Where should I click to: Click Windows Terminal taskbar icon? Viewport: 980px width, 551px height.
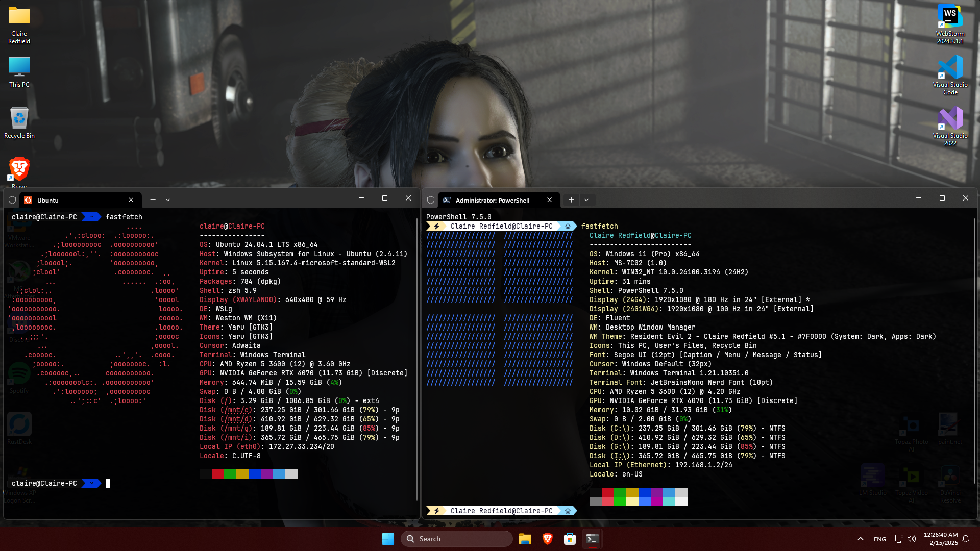[x=592, y=539]
